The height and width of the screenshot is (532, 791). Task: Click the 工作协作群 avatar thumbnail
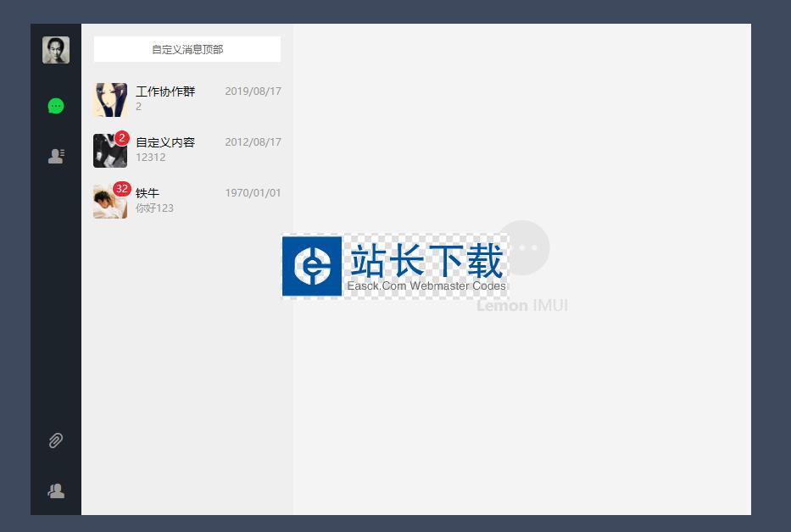pyautogui.click(x=110, y=100)
